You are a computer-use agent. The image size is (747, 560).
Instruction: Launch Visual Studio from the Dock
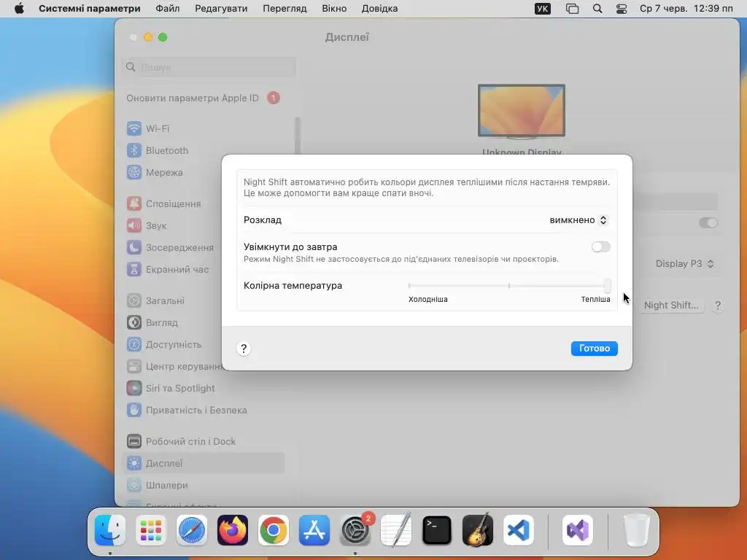pyautogui.click(x=578, y=530)
